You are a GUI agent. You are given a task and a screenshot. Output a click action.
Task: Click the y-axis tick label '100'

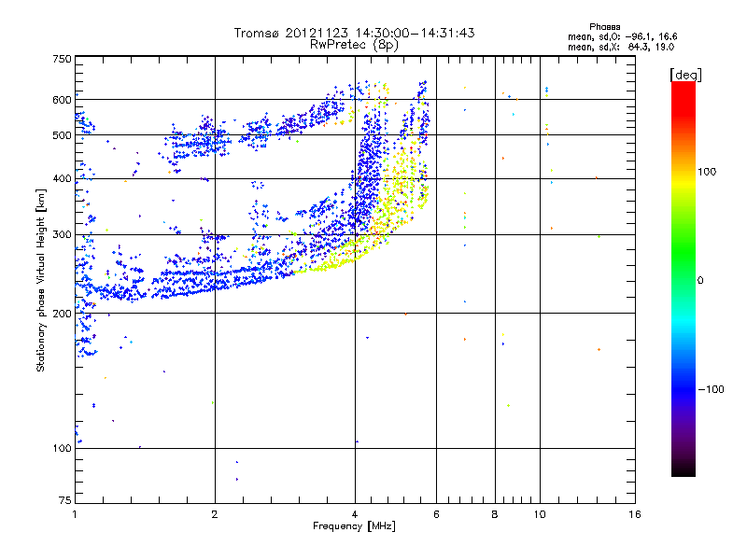pos(62,449)
